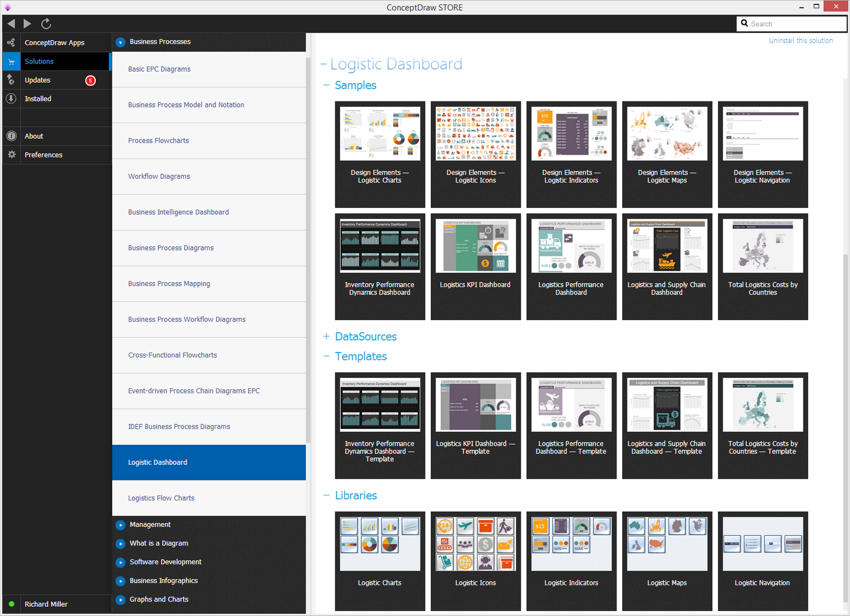Viewport: 850px width, 616px height.
Task: Open Design Elements — Logistic Charts sample
Action: 380,155
